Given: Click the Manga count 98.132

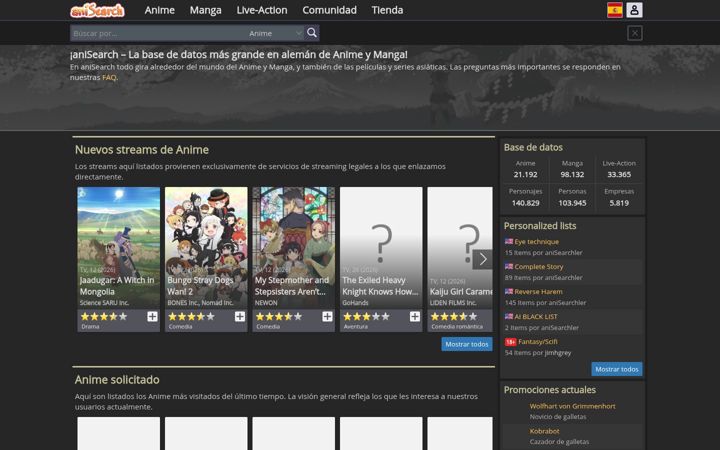Looking at the screenshot, I should pos(572,174).
